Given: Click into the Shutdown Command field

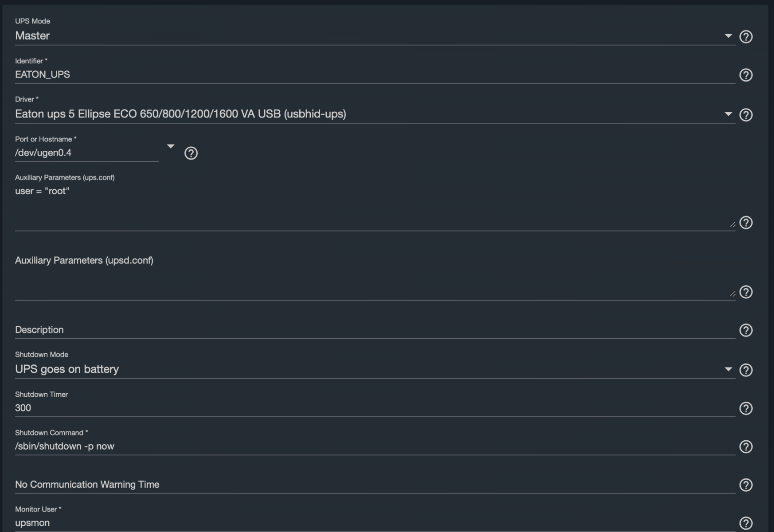Looking at the screenshot, I should tap(355, 446).
